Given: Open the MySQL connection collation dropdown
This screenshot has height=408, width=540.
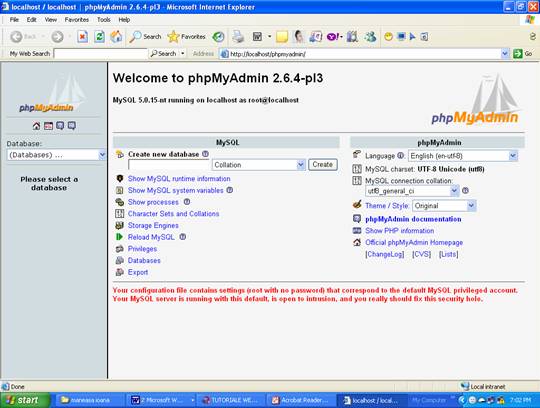Looking at the screenshot, I should 412,191.
